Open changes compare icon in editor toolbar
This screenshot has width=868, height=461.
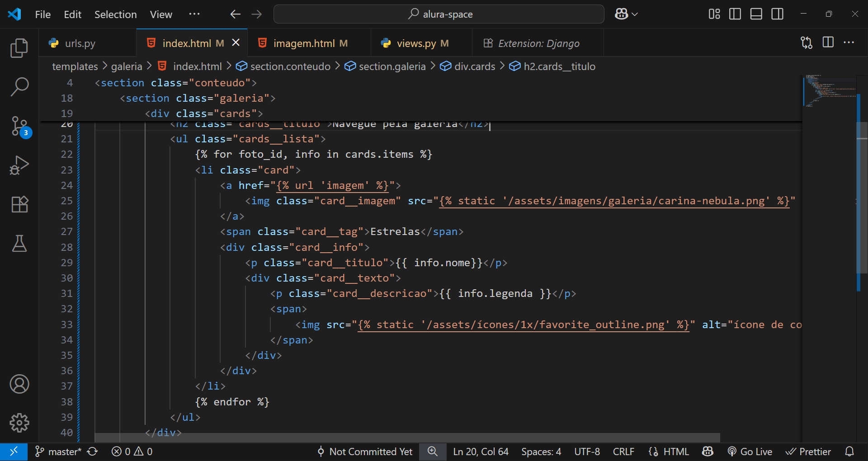807,42
